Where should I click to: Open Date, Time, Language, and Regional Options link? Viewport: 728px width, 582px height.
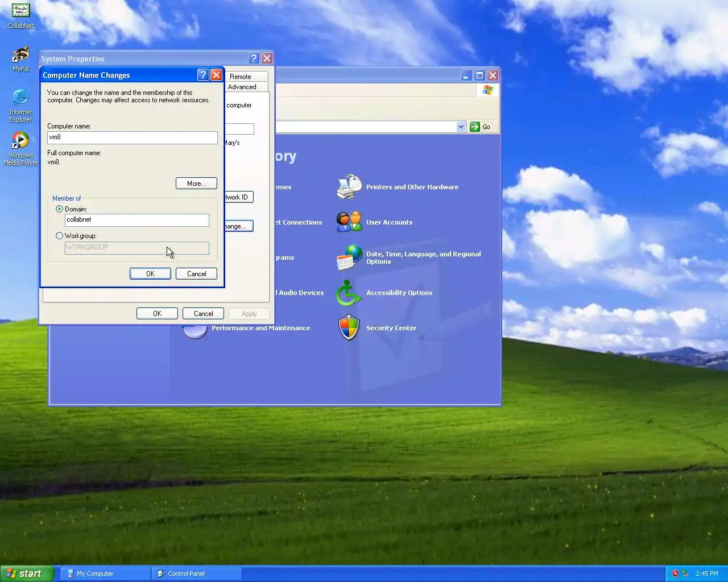click(423, 258)
